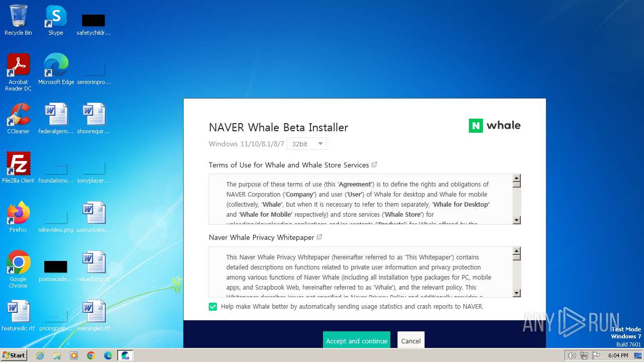The image size is (644, 362).
Task: Open FileZilla Client shortcut
Action: coord(18,168)
